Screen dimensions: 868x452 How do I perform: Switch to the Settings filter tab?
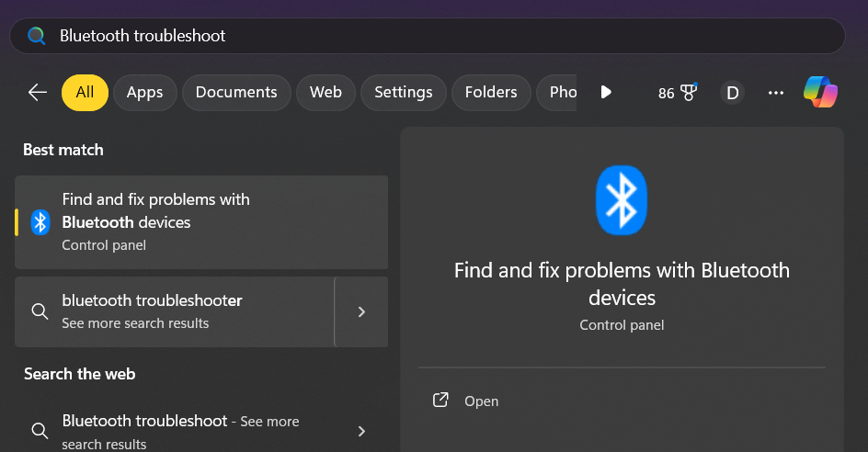pos(403,93)
